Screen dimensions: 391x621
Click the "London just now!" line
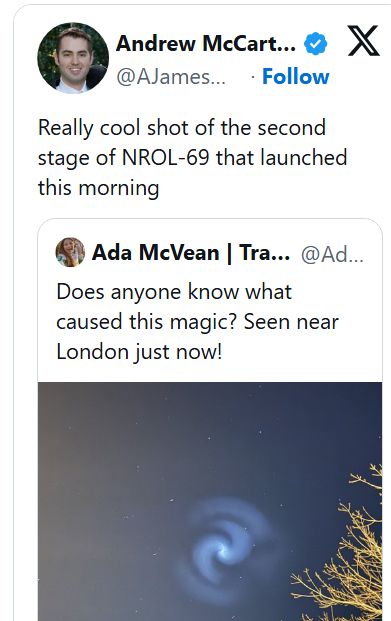[x=139, y=352]
